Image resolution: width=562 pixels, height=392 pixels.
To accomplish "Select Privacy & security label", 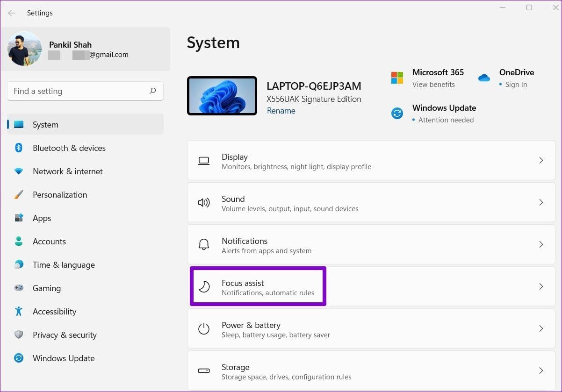I will [65, 335].
